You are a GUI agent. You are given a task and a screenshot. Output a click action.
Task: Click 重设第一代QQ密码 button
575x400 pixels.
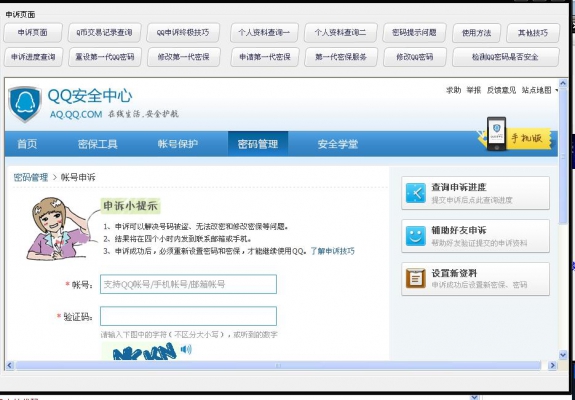(105, 57)
